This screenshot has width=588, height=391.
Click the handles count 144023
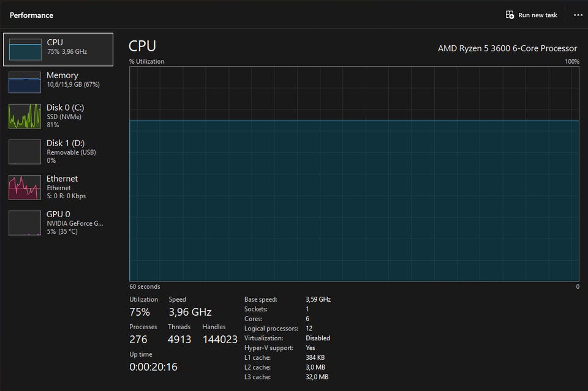pos(220,340)
